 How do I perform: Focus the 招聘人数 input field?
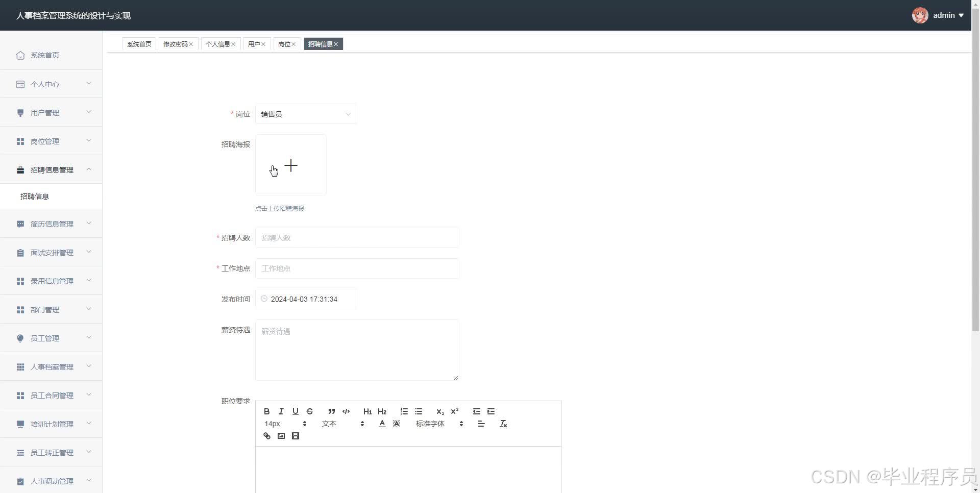(357, 238)
